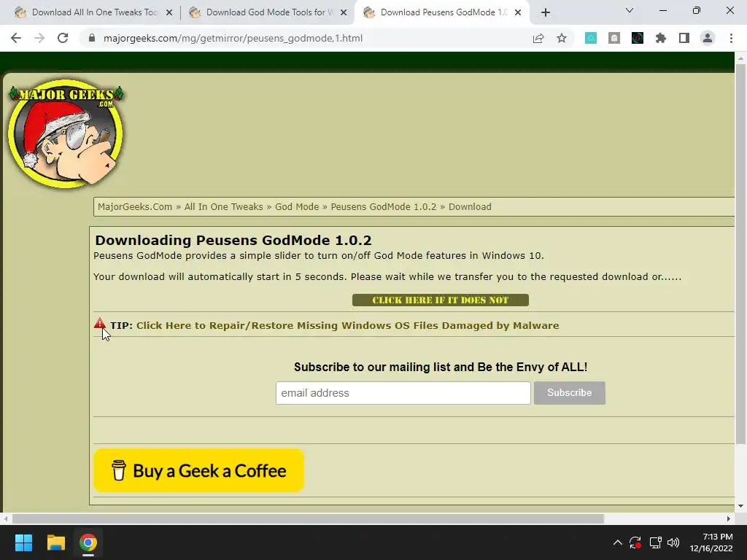Reload the current page
The width and height of the screenshot is (747, 560).
(63, 38)
